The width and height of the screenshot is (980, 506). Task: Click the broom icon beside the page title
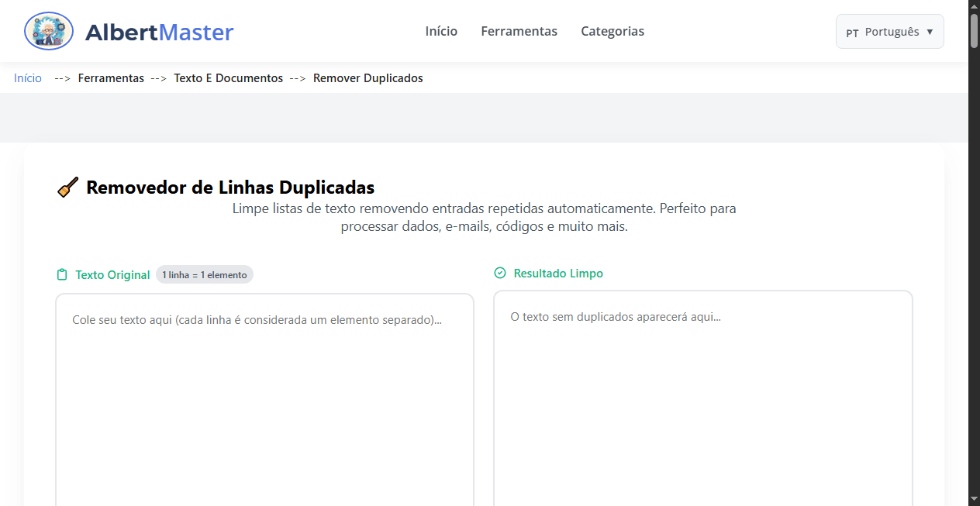(x=67, y=187)
